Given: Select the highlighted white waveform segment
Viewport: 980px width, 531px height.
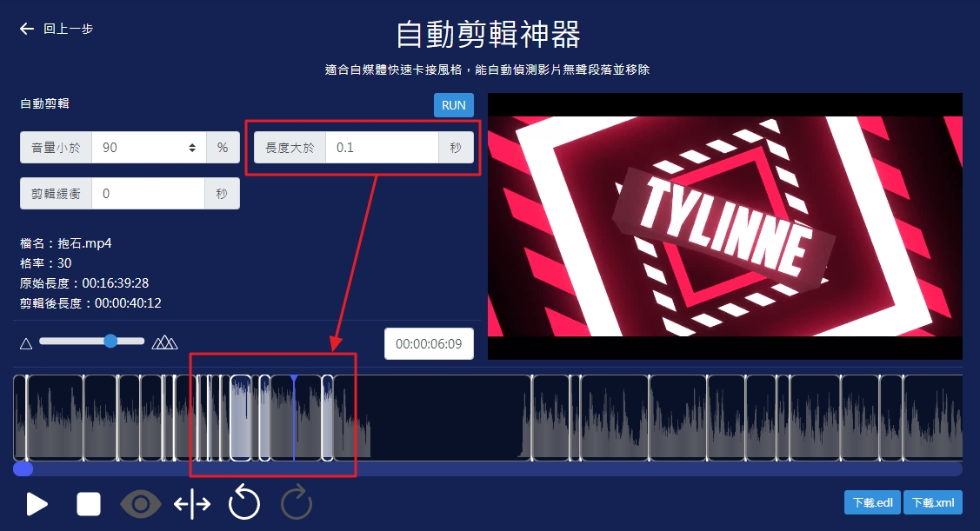Looking at the screenshot, I should [241, 418].
